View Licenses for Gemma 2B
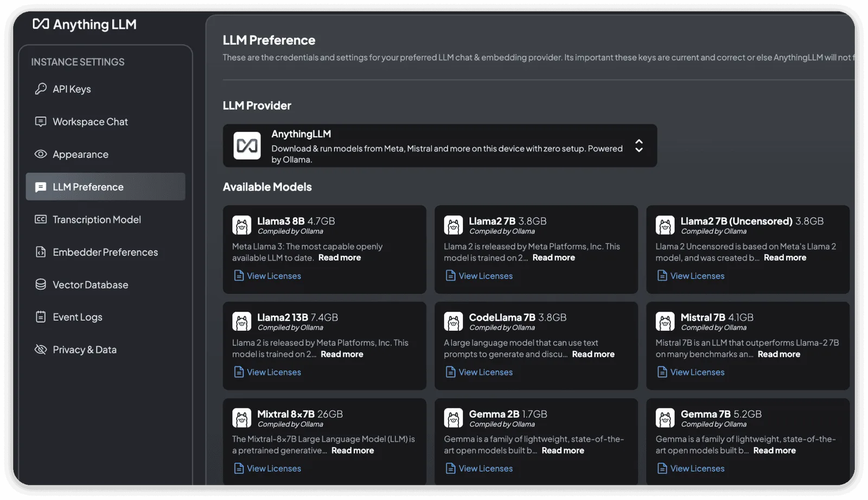 (486, 469)
